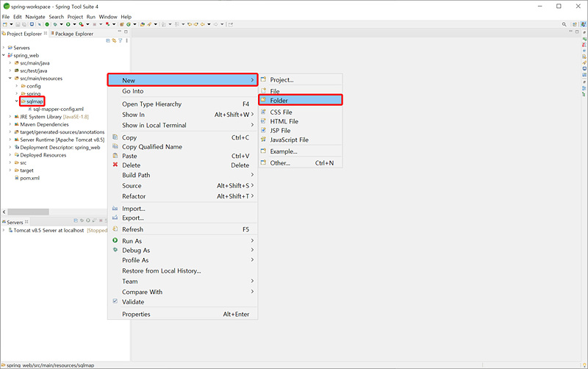This screenshot has width=588, height=369.
Task: Click the Search magnifier icon at top right
Action: [564, 24]
